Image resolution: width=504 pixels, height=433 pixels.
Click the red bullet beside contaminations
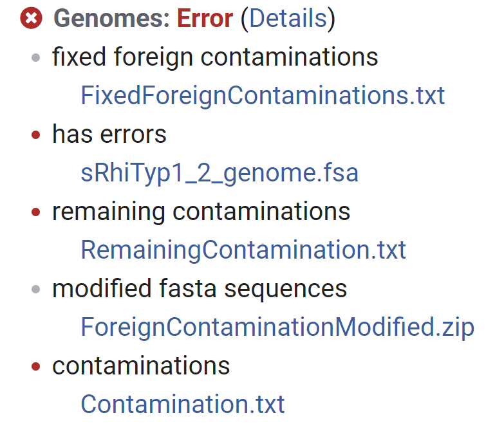coord(36,367)
